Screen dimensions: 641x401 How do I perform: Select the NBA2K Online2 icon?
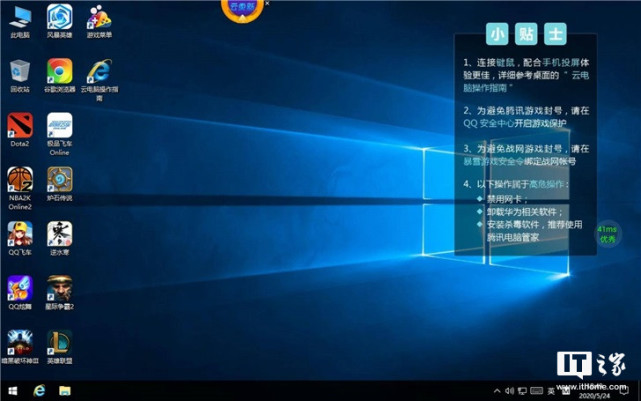click(20, 188)
